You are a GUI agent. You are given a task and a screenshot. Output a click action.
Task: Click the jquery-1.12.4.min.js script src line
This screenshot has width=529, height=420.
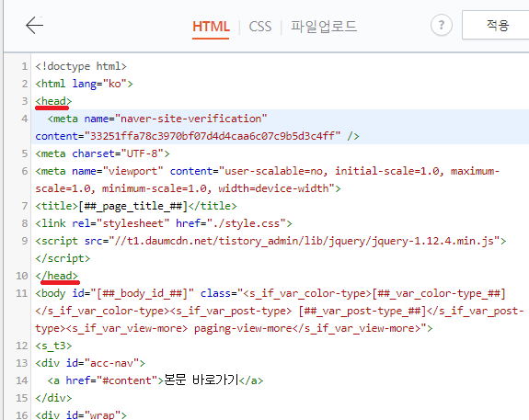(x=270, y=241)
